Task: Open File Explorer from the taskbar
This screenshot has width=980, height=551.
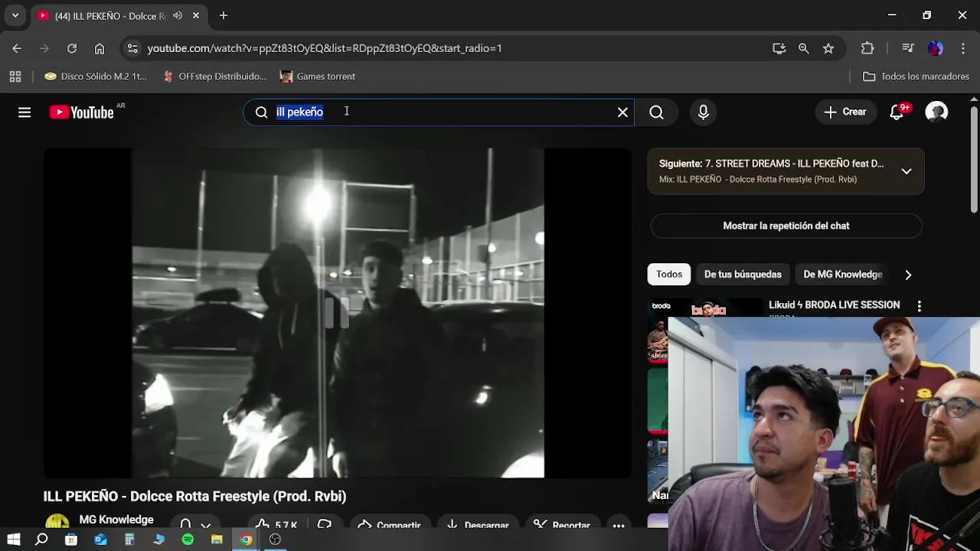Action: pyautogui.click(x=217, y=540)
